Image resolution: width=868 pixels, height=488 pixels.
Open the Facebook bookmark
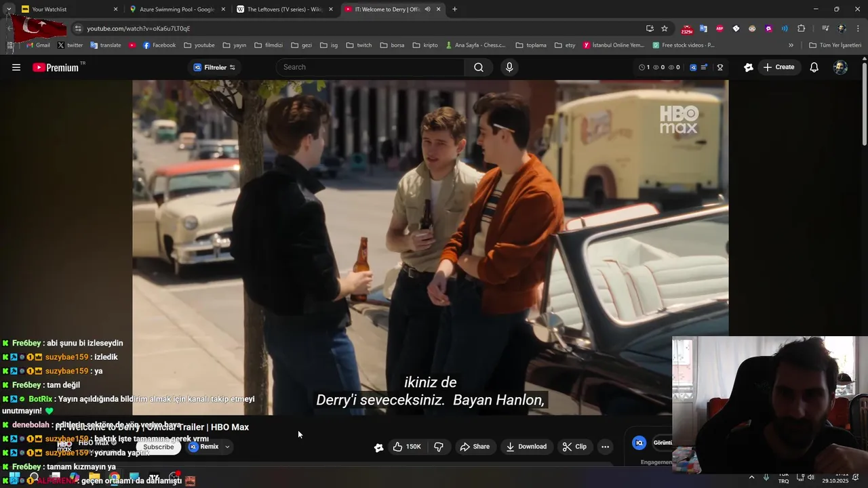tap(159, 45)
